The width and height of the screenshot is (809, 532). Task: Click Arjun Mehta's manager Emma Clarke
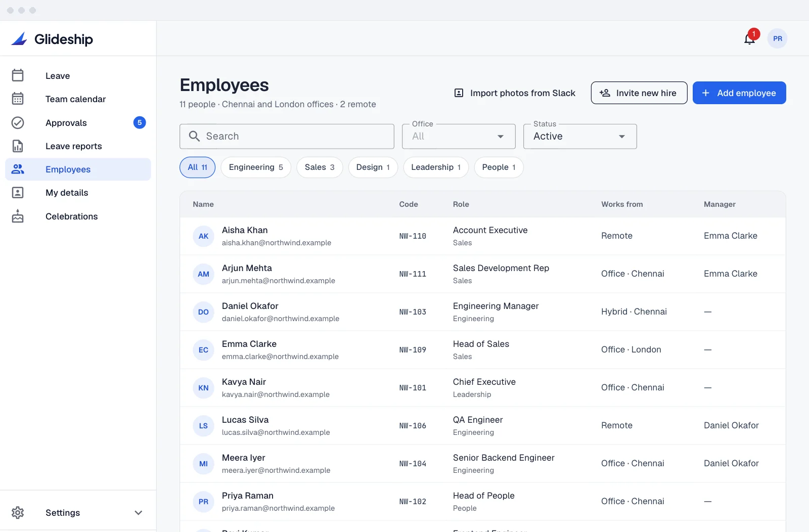[x=730, y=274]
